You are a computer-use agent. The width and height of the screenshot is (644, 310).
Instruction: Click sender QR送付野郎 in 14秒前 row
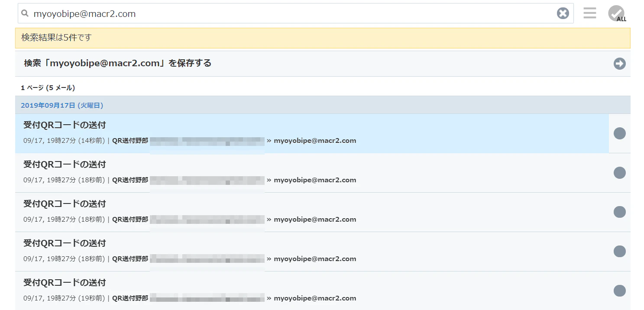point(130,140)
